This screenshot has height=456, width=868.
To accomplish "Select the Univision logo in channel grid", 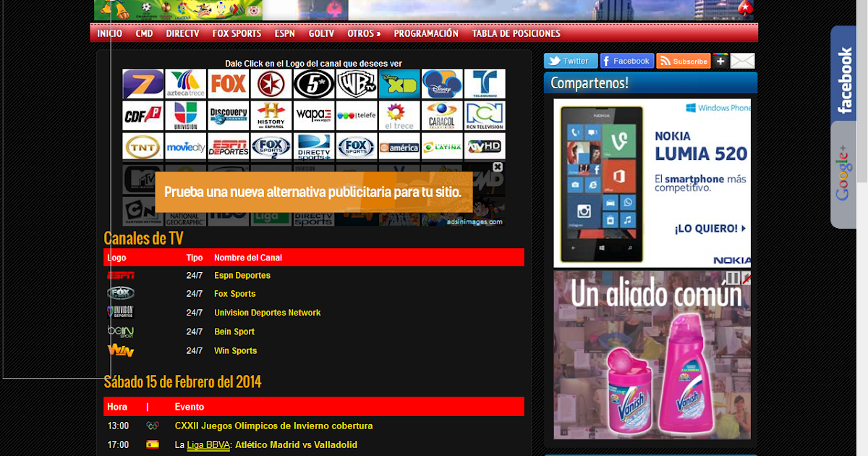I will pyautogui.click(x=186, y=116).
